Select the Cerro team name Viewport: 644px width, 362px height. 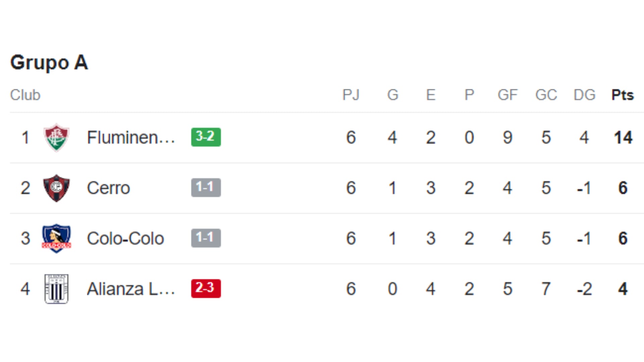[108, 188]
